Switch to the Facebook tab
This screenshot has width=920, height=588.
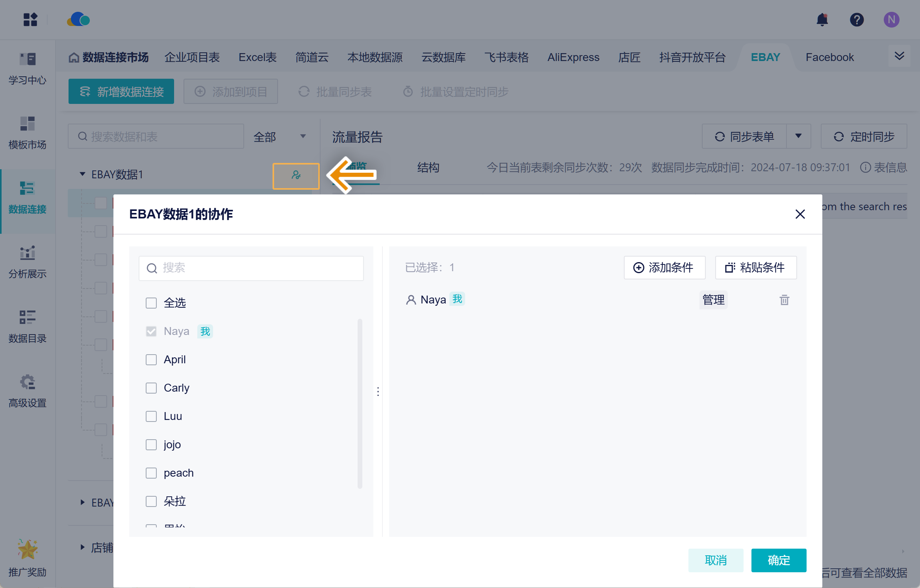coord(829,57)
